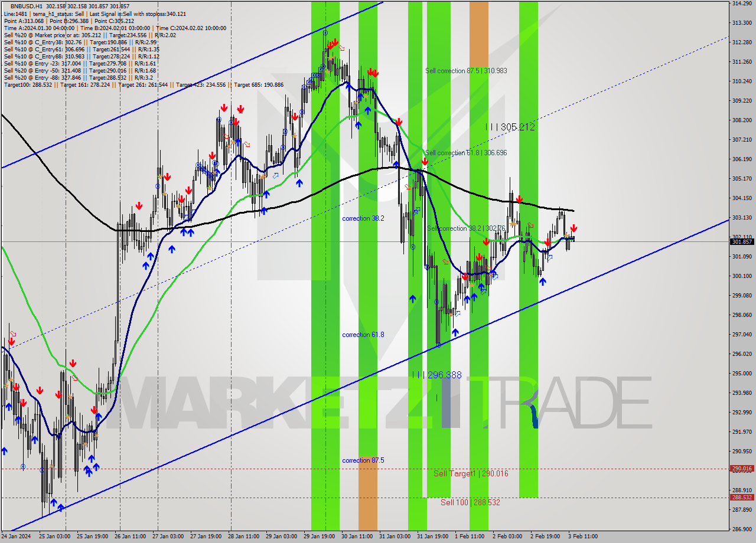Click the 293.980 price axis label
The image size is (756, 543).
tap(741, 393)
